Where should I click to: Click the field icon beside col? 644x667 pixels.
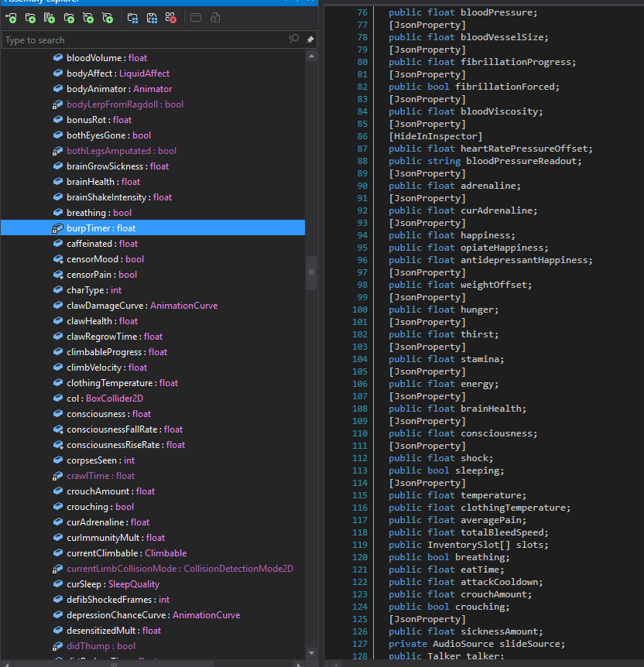pyautogui.click(x=58, y=398)
